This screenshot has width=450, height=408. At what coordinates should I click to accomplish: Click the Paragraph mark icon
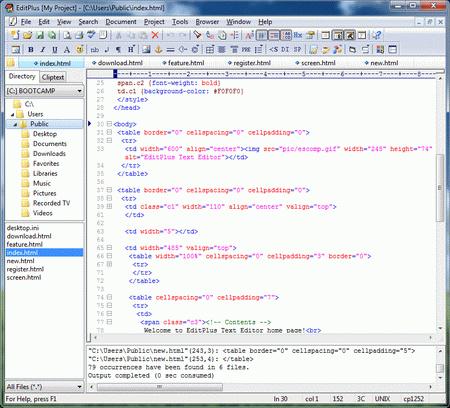118,50
